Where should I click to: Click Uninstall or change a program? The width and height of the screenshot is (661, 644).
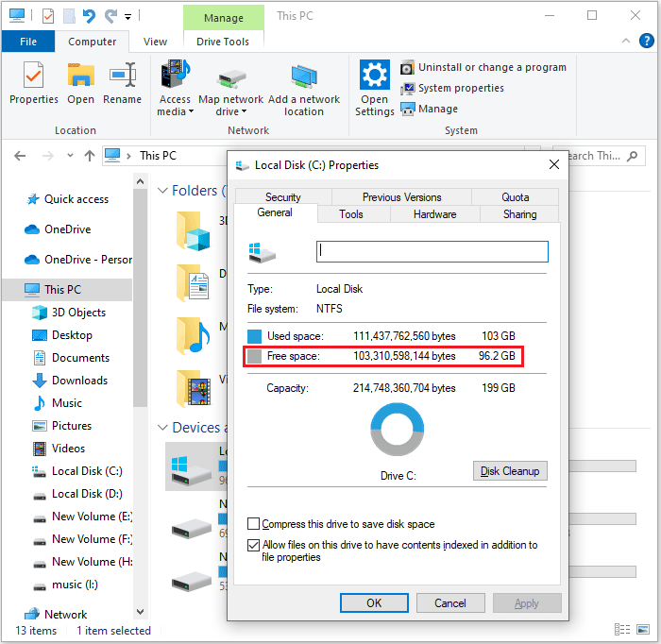[x=483, y=67]
